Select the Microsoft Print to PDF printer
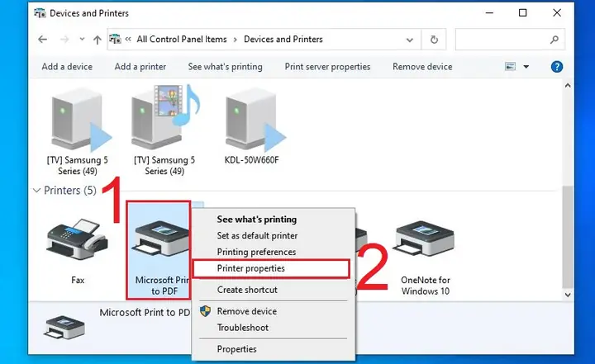 159,250
